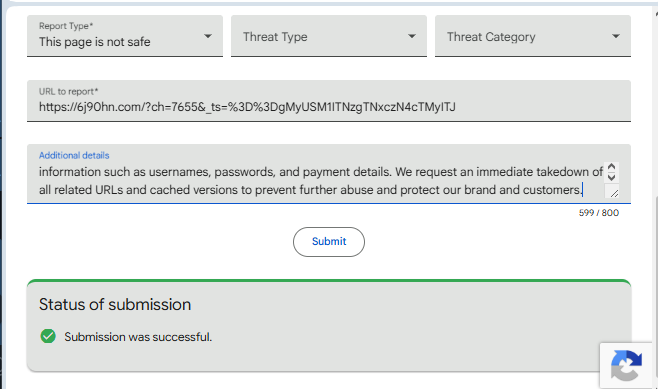
Task: Click the 599 / 800 character counter
Action: tap(598, 213)
